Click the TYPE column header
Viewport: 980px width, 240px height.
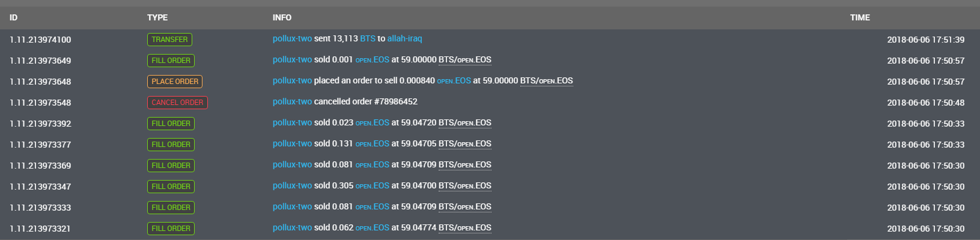157,17
